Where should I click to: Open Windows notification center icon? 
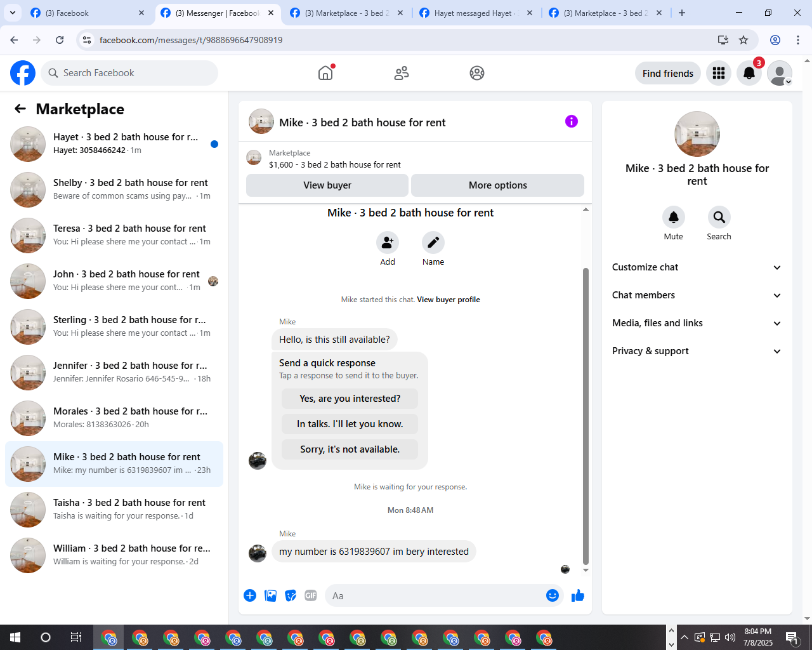coord(792,637)
